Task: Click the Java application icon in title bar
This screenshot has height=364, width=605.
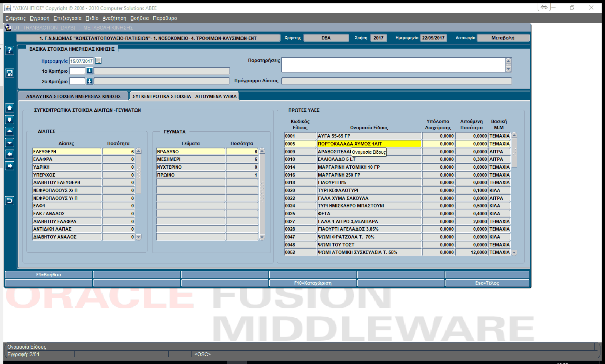Action: (7, 8)
